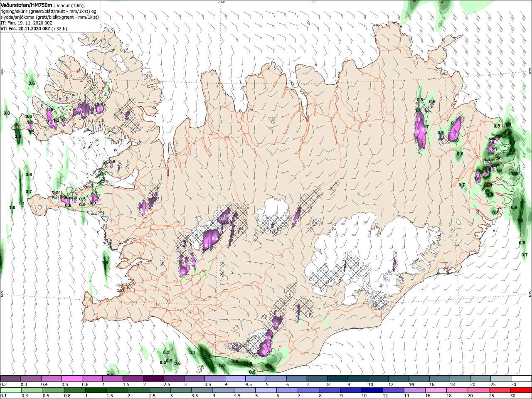Screen dimensions: 532x399
Task: Pick the dark purple 2 swatch in upper scale
Action: coord(153,379)
